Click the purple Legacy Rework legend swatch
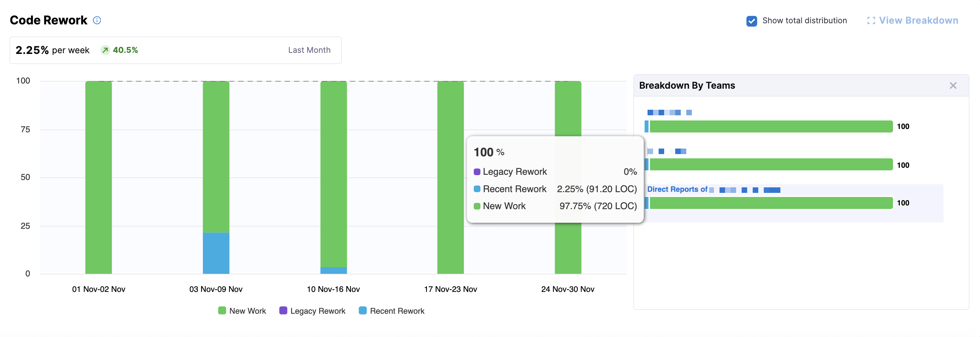Image resolution: width=980 pixels, height=337 pixels. click(283, 310)
